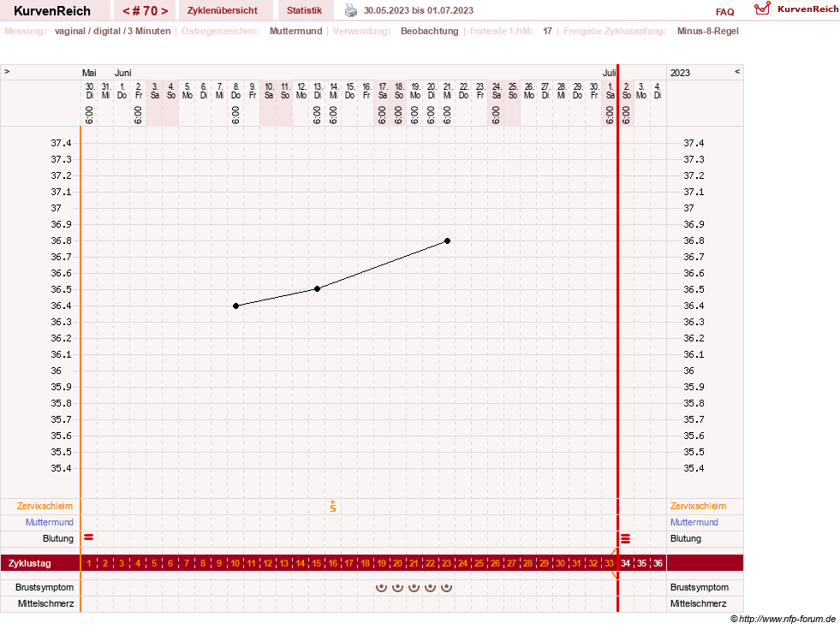
Task: Click the date header 17. Sa
Action: tap(383, 91)
